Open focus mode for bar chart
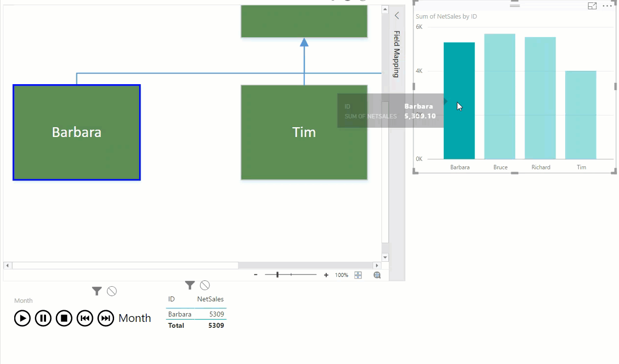This screenshot has width=619, height=364. 592,6
